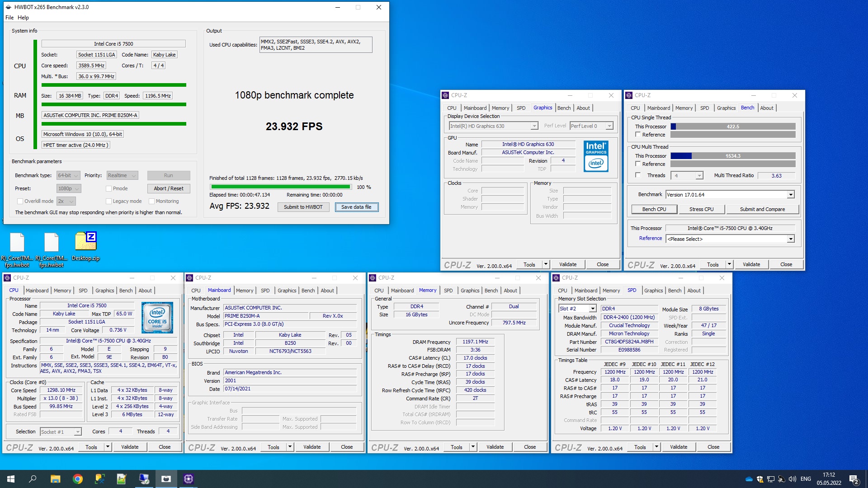Screen dimensions: 868x488
Task: Open the OneDrive cloud tray icon
Action: [x=749, y=479]
